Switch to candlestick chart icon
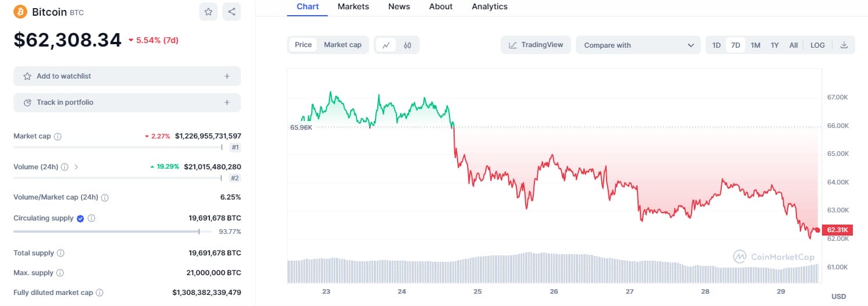868x306 pixels. (408, 45)
